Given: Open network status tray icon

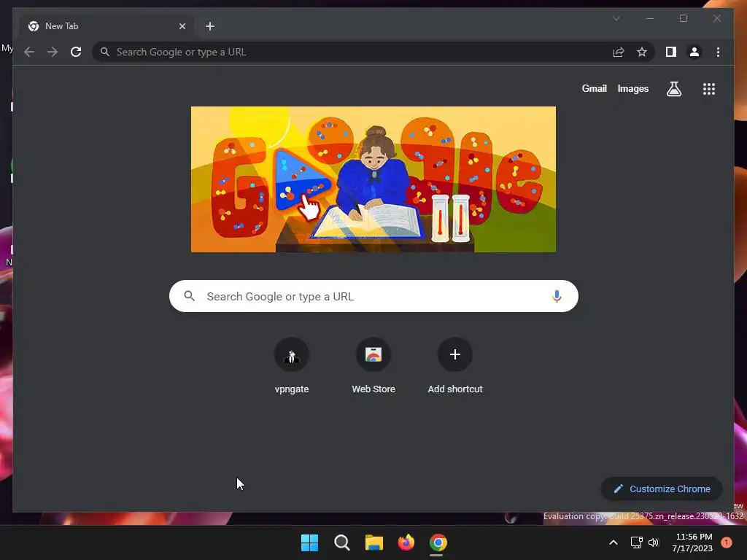Looking at the screenshot, I should [636, 542].
